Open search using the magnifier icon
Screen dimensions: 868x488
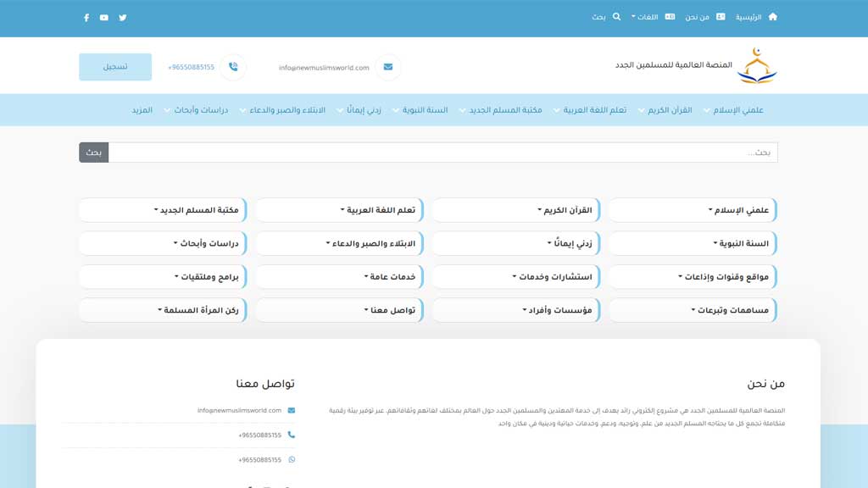click(615, 16)
